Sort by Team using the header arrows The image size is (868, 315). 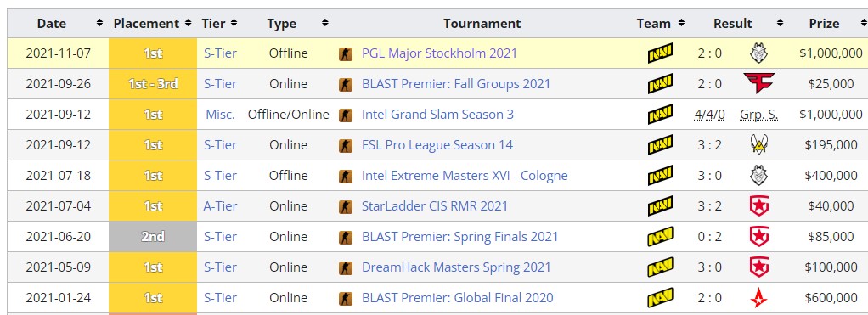point(681,23)
